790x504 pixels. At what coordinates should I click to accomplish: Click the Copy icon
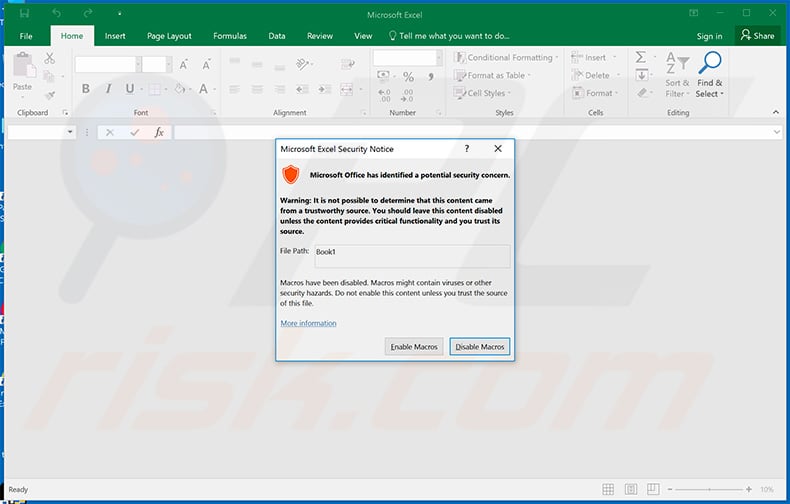click(x=49, y=77)
